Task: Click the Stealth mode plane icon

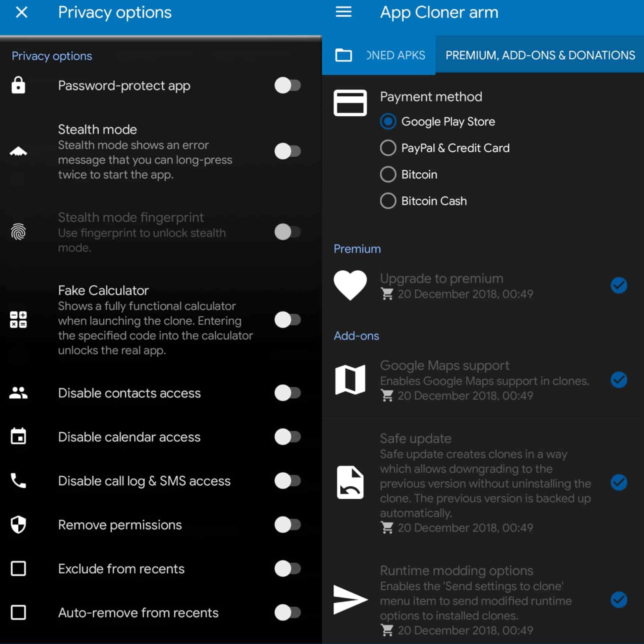Action: point(18,152)
